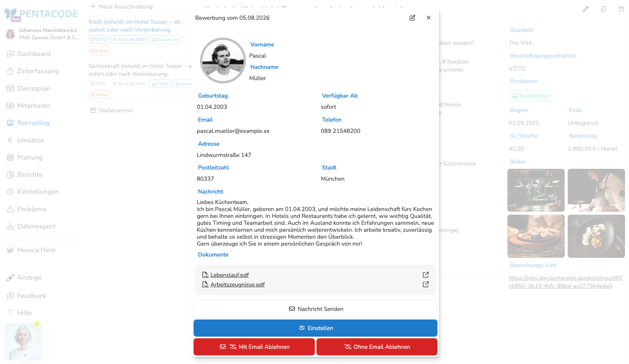Click the Nachricht Senden button
The width and height of the screenshot is (629, 364).
pos(315,309)
